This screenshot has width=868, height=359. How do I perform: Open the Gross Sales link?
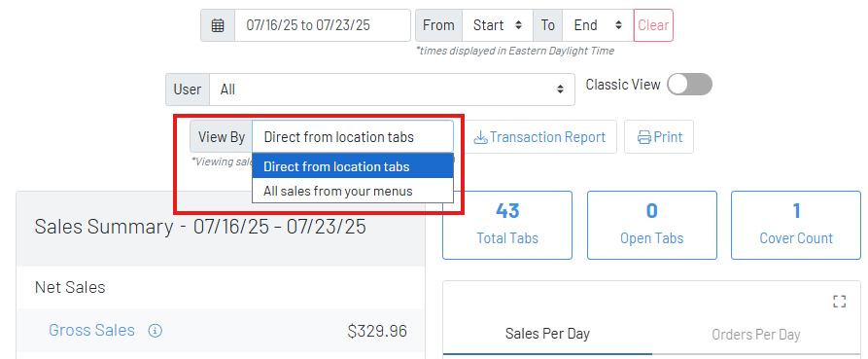[x=92, y=330]
